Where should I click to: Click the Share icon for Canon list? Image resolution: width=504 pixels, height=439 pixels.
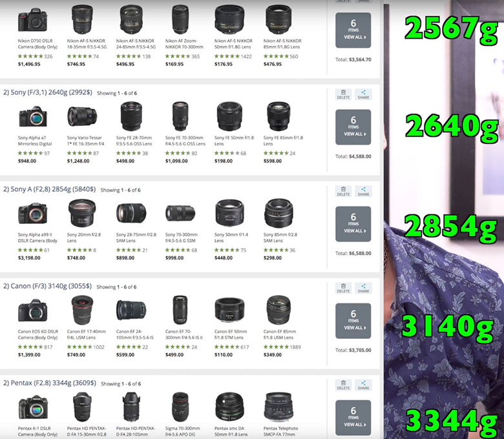click(x=363, y=288)
